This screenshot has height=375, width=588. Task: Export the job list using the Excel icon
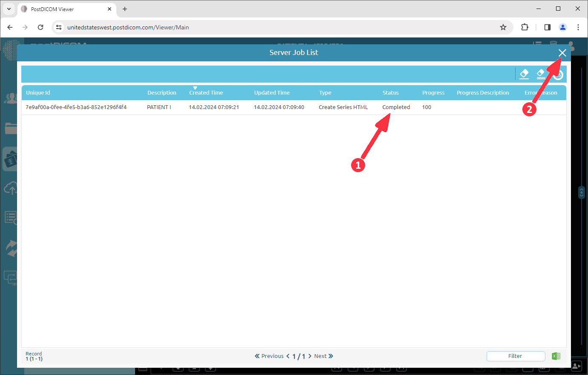click(x=556, y=356)
